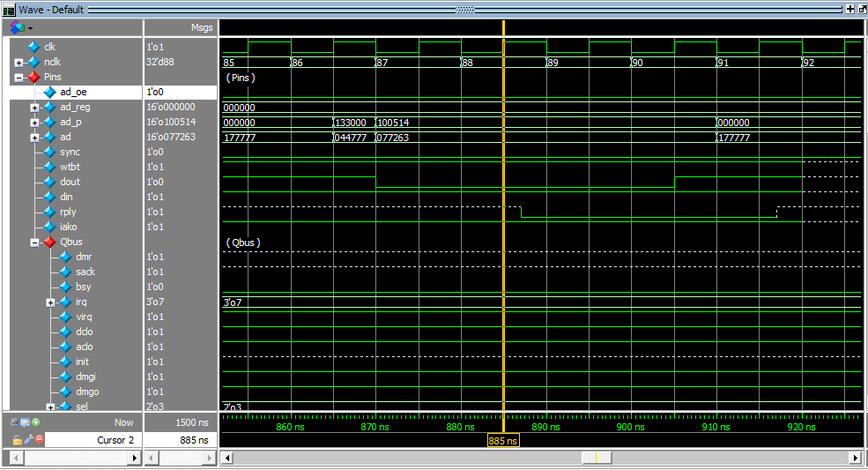Click the insert cursor green plus icon
Image resolution: width=868 pixels, height=470 pixels.
click(x=37, y=422)
